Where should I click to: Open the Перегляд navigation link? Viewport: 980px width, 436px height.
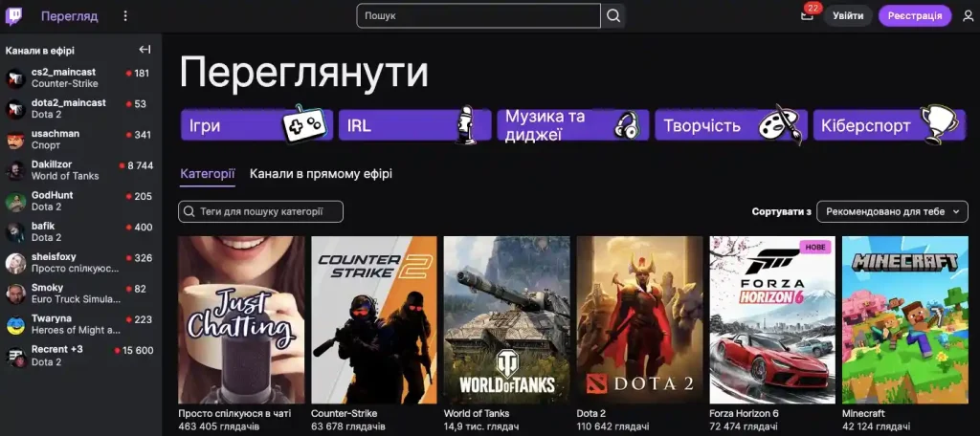click(x=69, y=16)
